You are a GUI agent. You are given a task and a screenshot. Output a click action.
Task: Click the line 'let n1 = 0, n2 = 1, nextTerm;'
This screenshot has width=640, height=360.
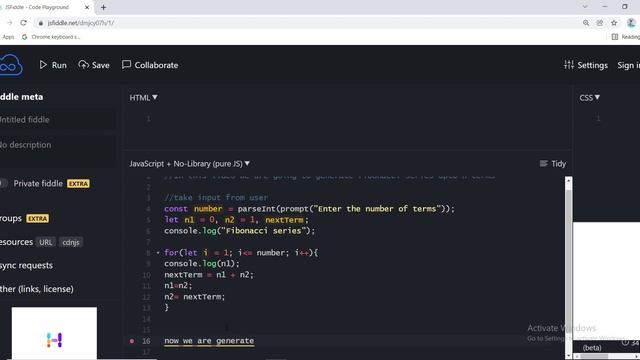pyautogui.click(x=237, y=220)
